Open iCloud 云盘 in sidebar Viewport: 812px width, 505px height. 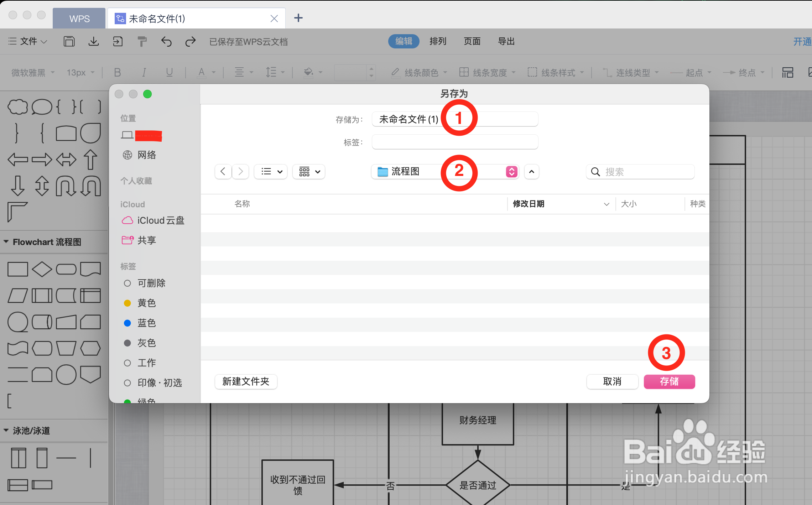161,220
